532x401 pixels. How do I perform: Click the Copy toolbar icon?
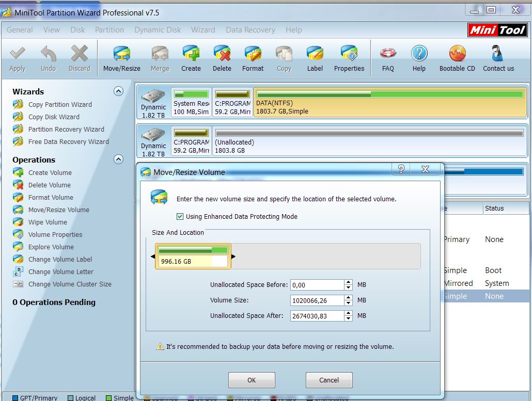(284, 53)
